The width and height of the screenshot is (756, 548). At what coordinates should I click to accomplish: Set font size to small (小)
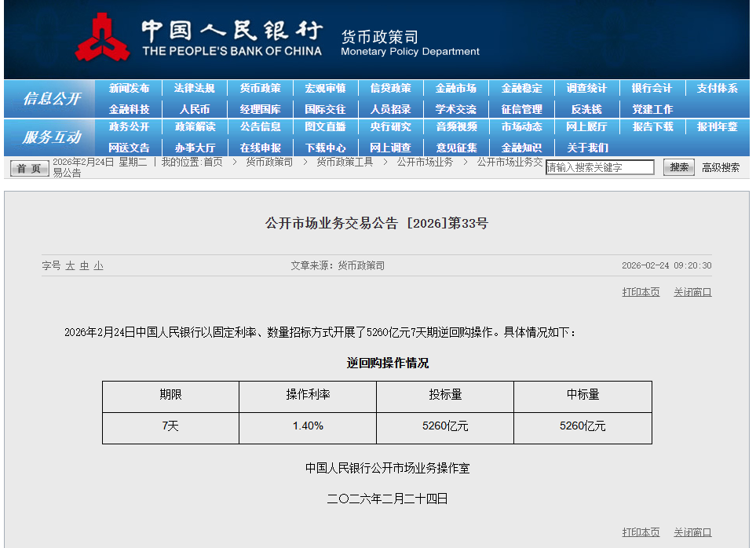coord(98,266)
